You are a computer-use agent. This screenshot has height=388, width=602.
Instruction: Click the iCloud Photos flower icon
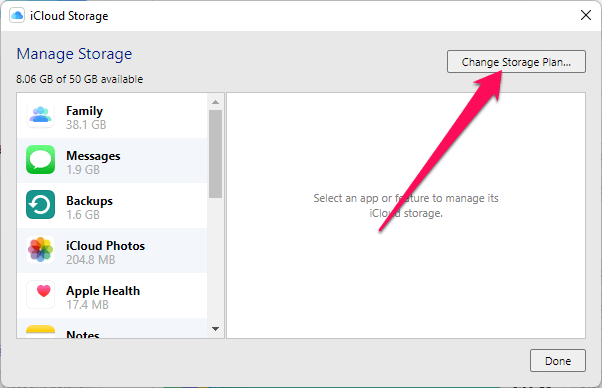(x=40, y=249)
